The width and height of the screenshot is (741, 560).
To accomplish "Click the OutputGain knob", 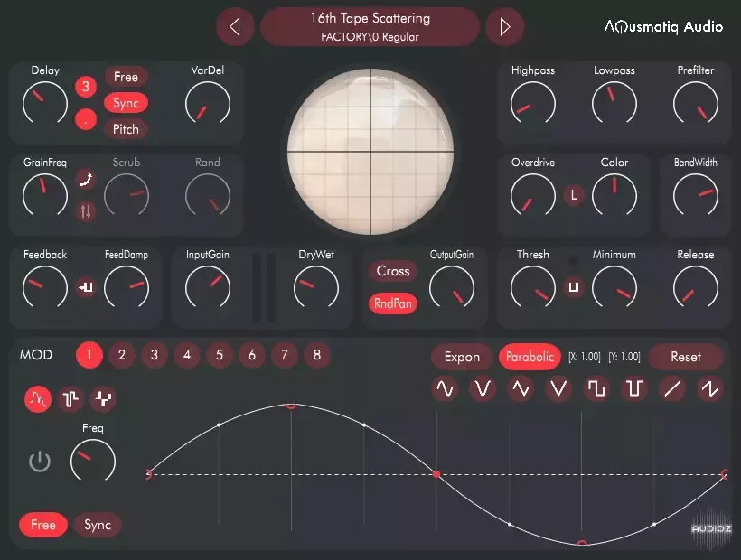I will [452, 287].
